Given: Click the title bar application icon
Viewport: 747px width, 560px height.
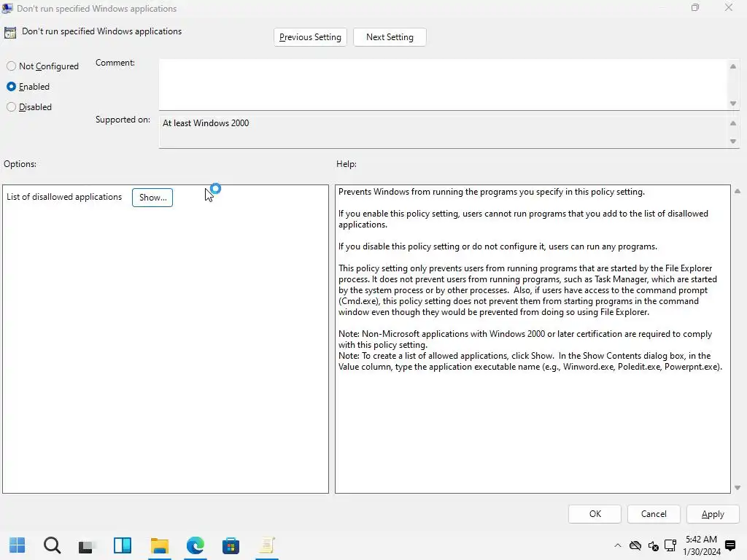Looking at the screenshot, I should coord(7,8).
